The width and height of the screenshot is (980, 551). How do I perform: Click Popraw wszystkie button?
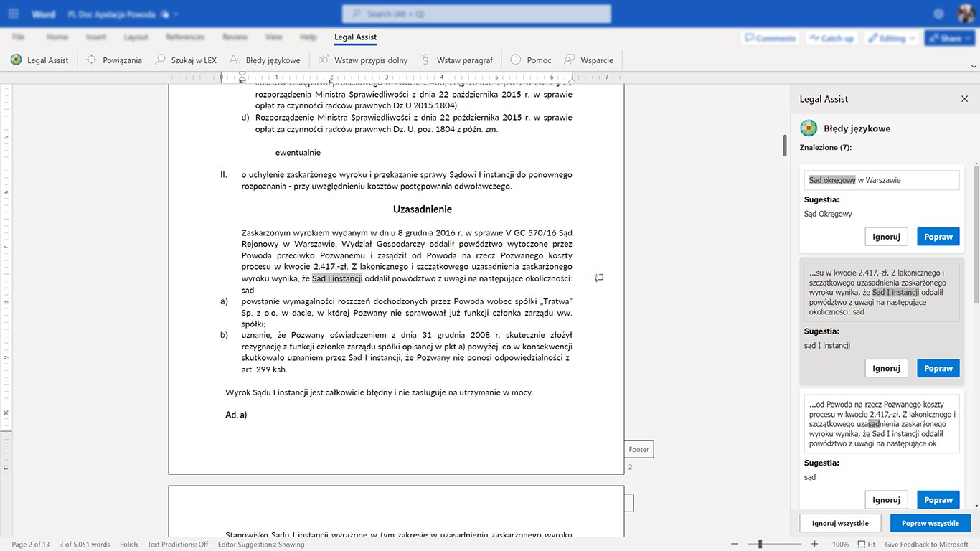[x=930, y=523]
